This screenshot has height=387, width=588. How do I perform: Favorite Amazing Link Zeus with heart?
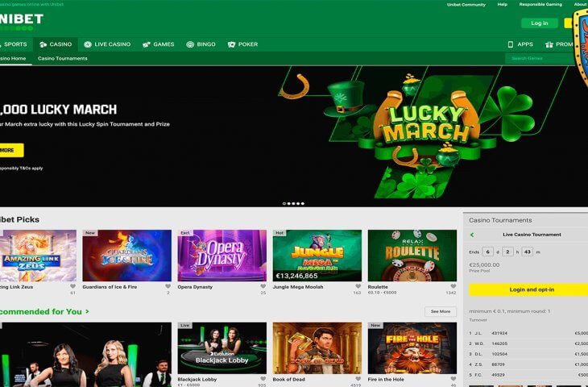72,286
